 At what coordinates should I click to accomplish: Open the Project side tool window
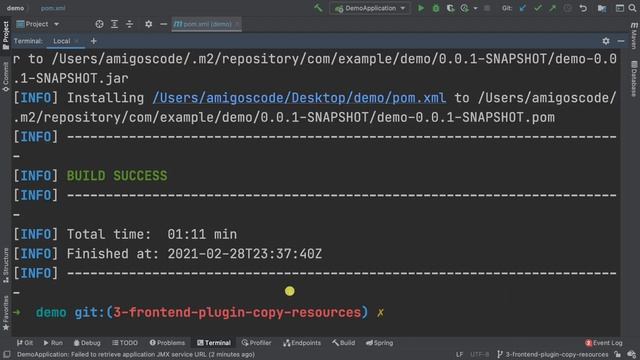click(x=5, y=35)
